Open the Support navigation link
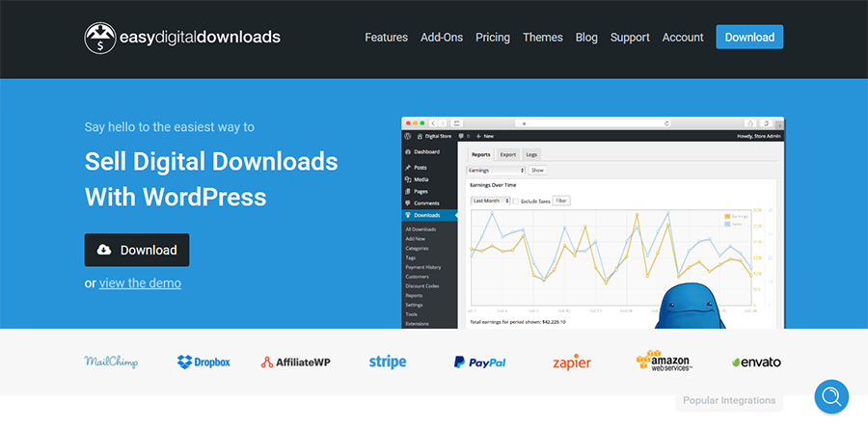This screenshot has width=868, height=429. pos(630,37)
